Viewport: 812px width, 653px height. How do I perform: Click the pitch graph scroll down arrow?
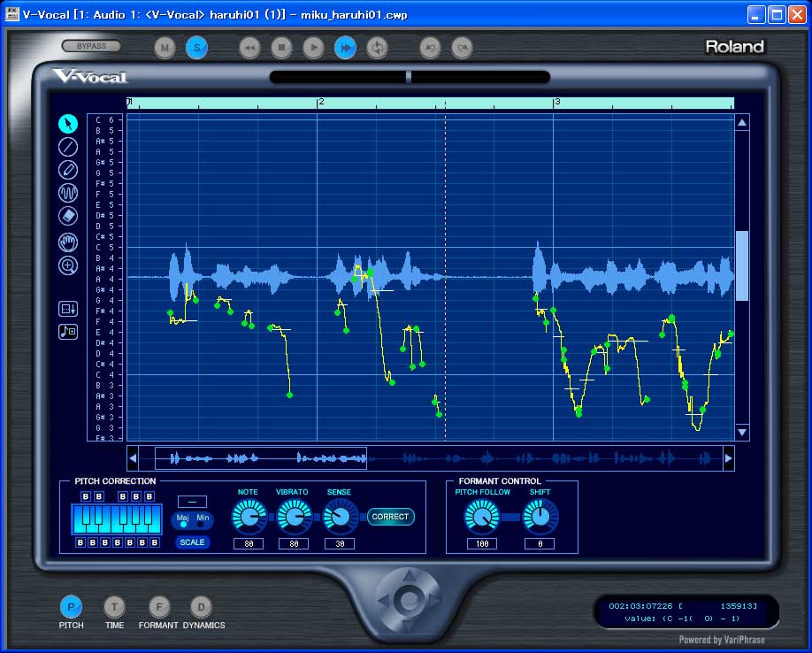tap(741, 432)
